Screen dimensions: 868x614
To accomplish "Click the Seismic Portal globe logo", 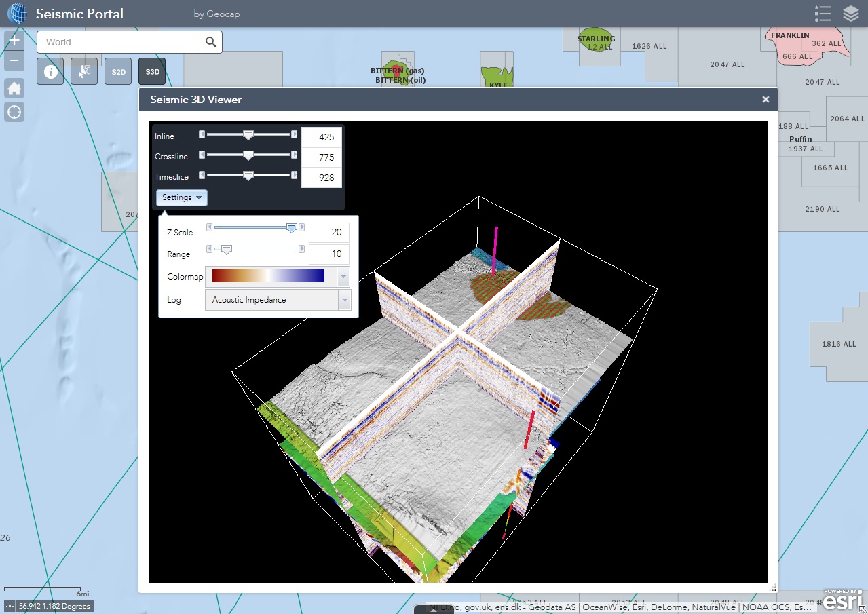I will pyautogui.click(x=17, y=14).
